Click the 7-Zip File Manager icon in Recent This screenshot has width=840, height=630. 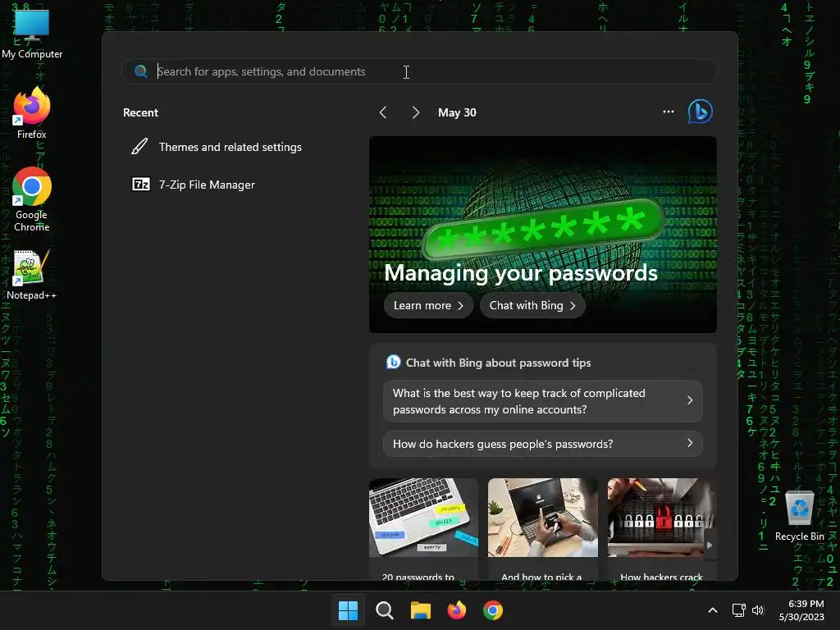pyautogui.click(x=141, y=185)
